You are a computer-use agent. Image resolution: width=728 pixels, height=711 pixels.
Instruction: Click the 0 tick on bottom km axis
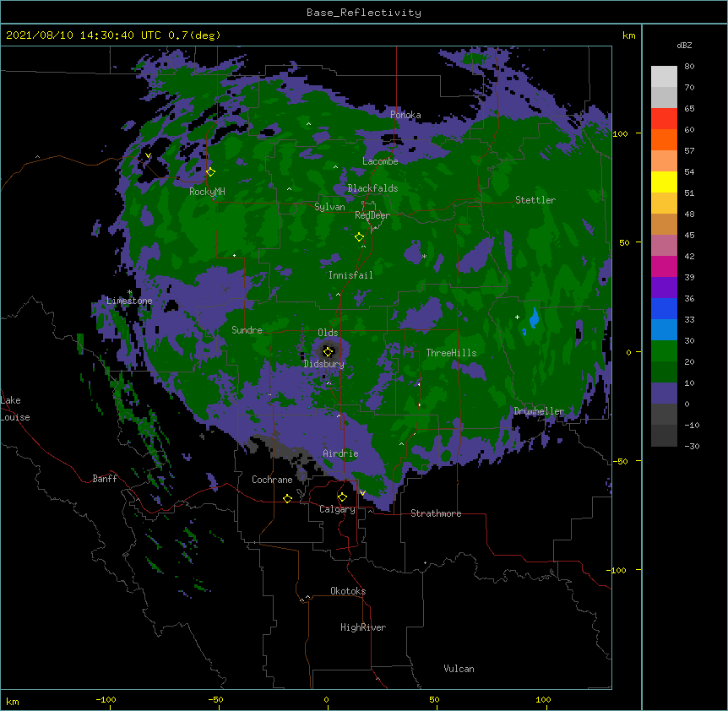[x=326, y=699]
